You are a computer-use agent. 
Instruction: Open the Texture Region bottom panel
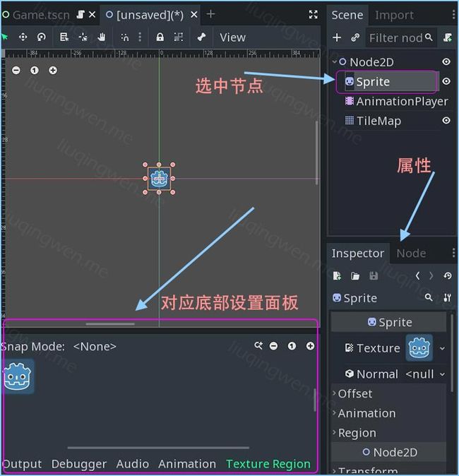[268, 464]
